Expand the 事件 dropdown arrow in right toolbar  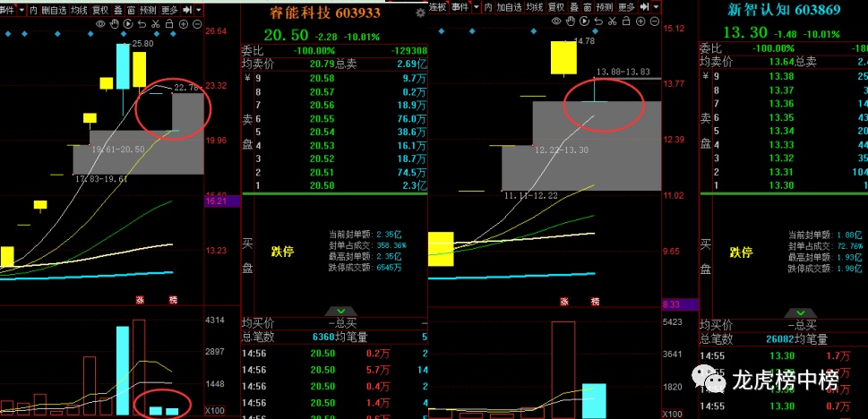(476, 8)
